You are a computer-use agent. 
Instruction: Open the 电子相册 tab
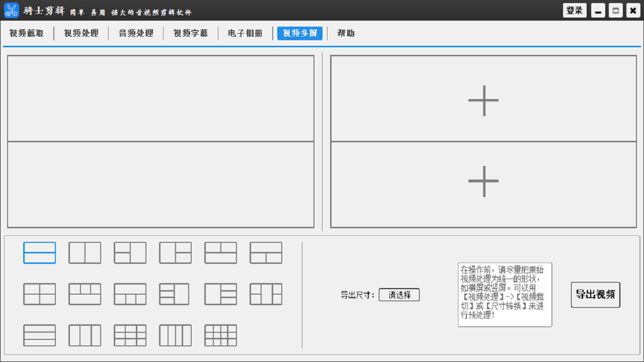tap(245, 33)
